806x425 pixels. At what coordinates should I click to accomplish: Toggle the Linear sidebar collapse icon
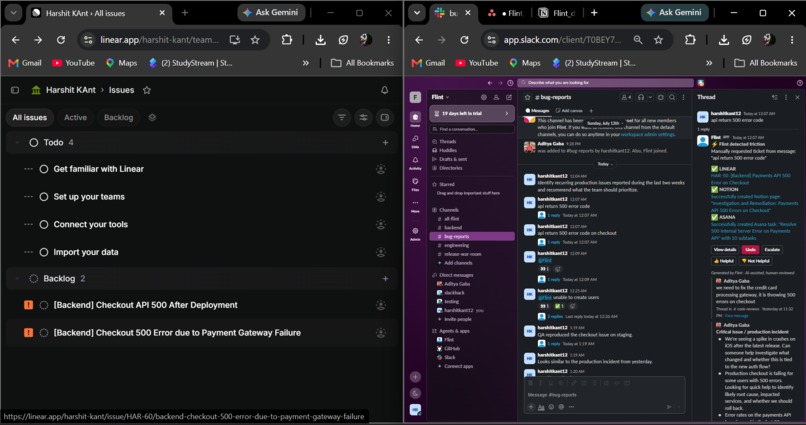(15, 90)
